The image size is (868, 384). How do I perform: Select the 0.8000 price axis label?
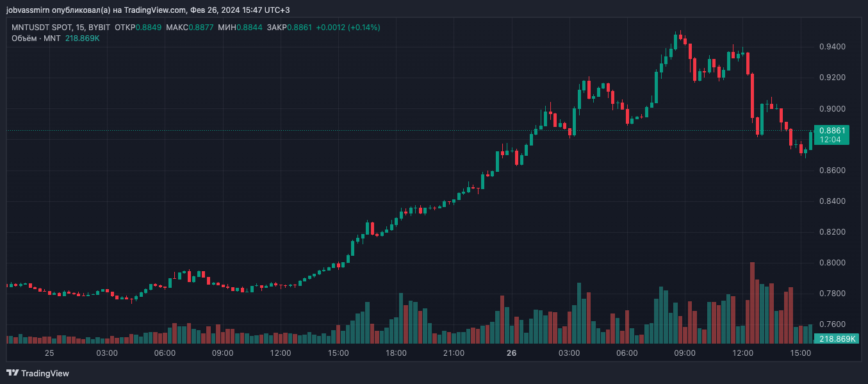pos(831,263)
